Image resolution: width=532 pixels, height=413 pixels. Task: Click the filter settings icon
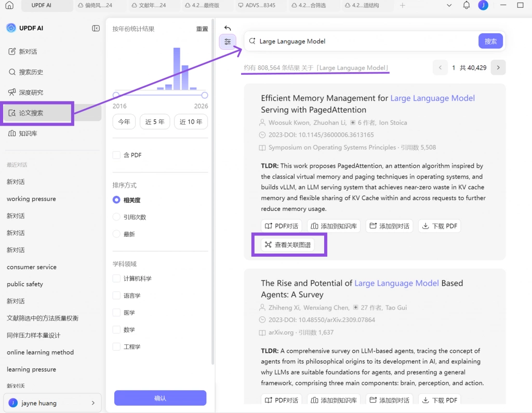pos(228,42)
